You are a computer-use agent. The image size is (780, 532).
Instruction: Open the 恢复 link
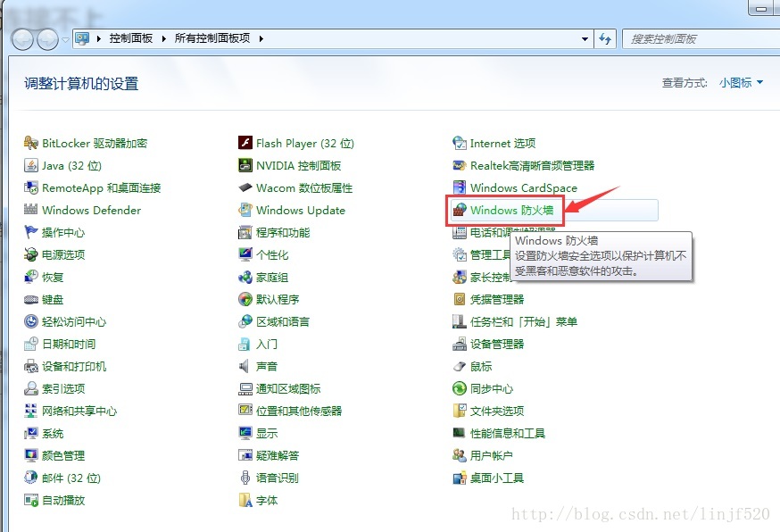[53, 278]
